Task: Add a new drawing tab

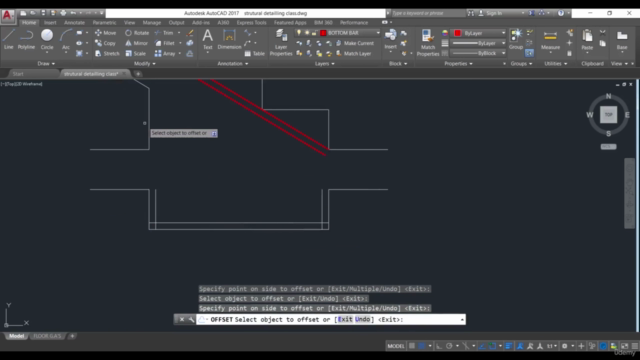Action: point(138,74)
